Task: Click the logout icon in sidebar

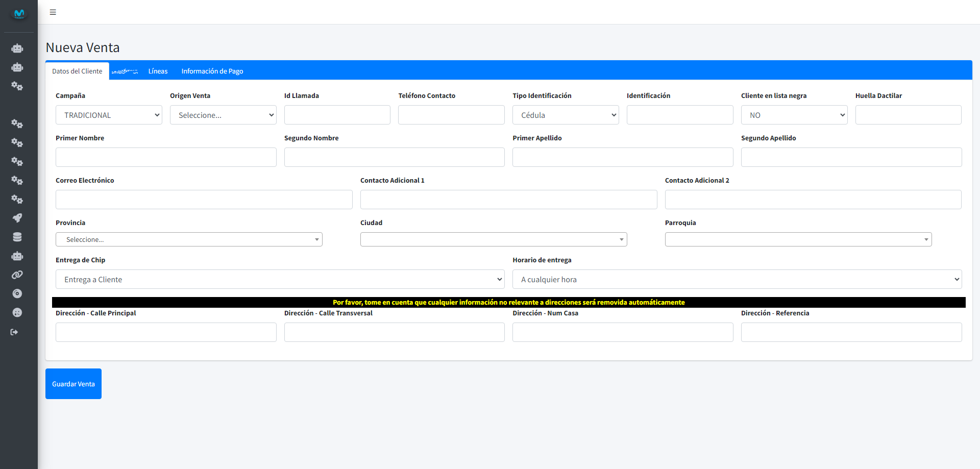Action: (14, 332)
